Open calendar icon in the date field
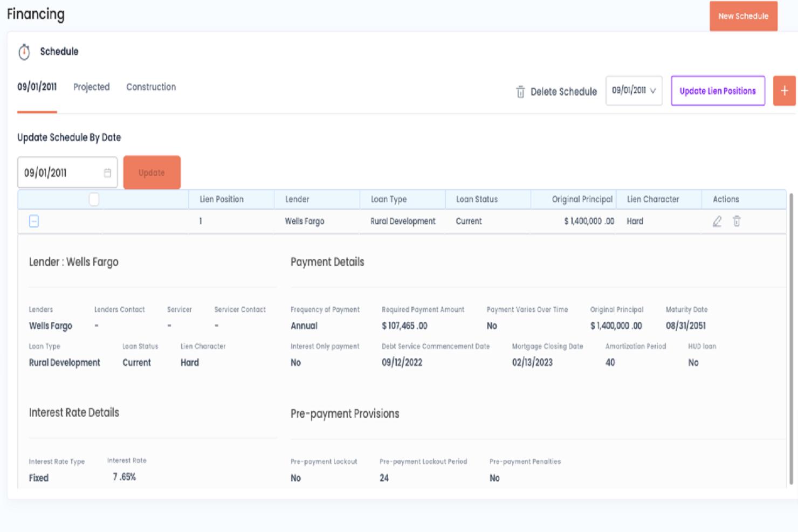 tap(107, 173)
